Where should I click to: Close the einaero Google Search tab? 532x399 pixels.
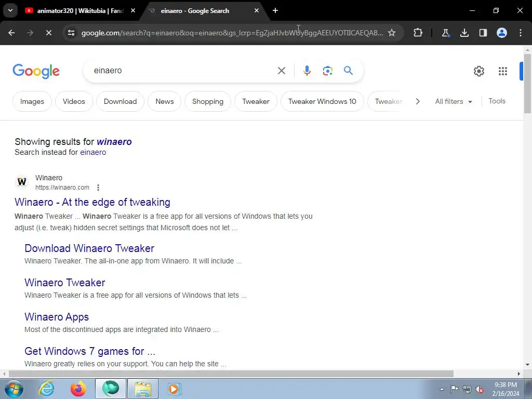point(257,11)
